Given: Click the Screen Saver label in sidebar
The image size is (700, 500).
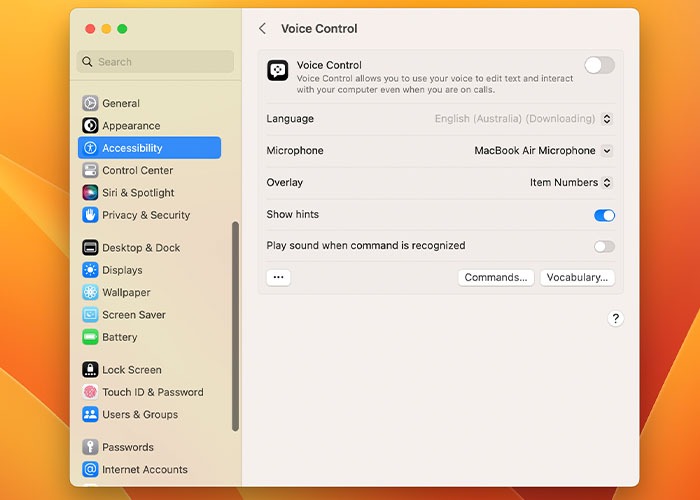Looking at the screenshot, I should [134, 315].
